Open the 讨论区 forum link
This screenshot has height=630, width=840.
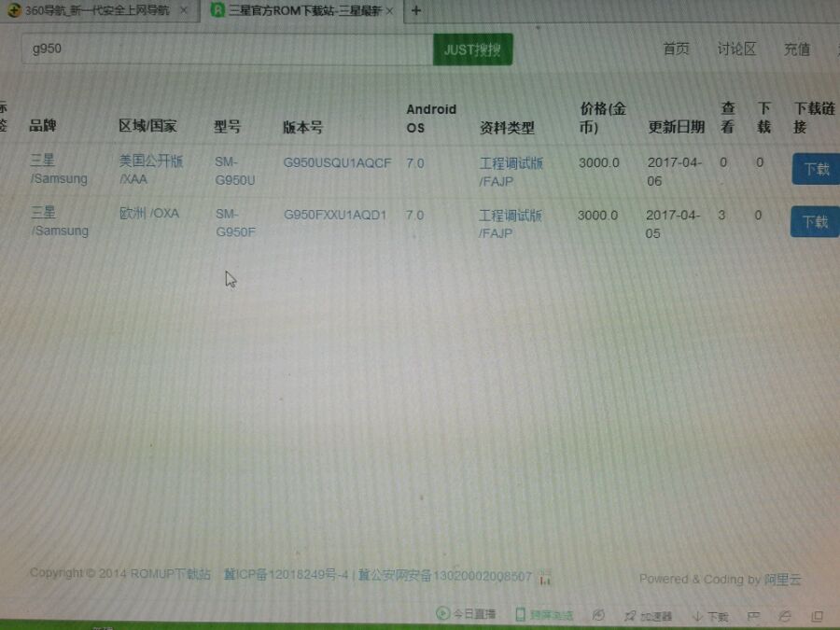(736, 49)
